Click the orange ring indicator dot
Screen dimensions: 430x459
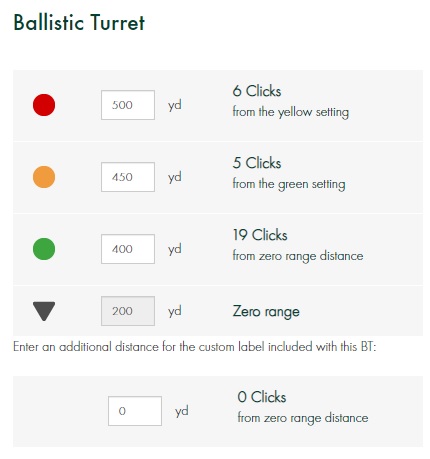tap(44, 177)
